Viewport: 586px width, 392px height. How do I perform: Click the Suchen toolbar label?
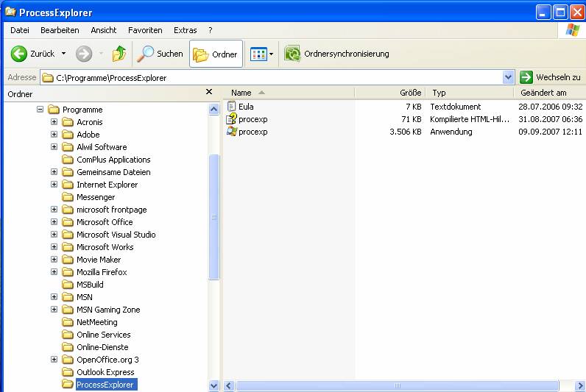169,54
